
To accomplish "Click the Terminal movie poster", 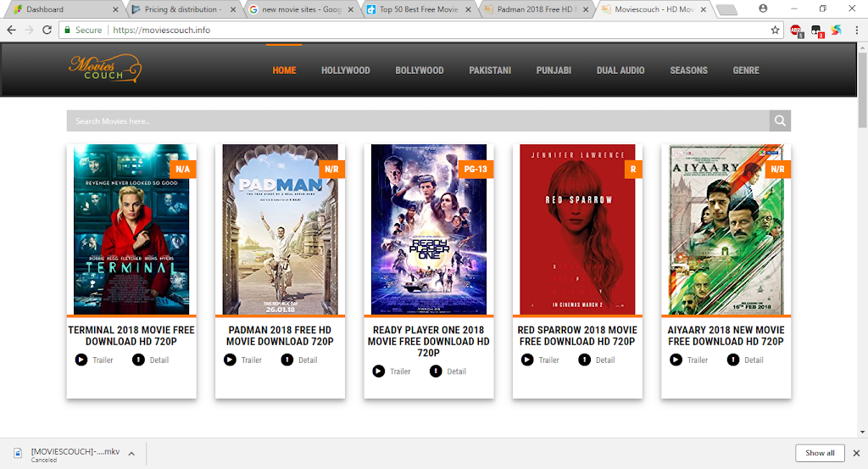I will click(x=131, y=229).
